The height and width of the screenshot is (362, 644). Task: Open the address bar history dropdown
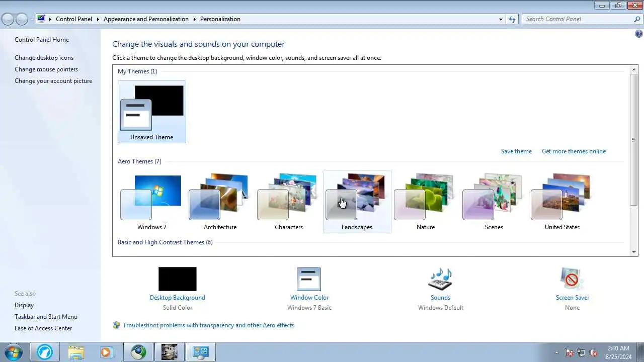pos(501,19)
